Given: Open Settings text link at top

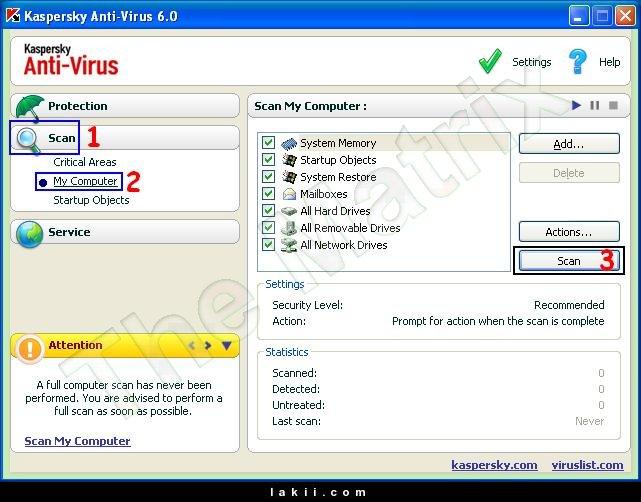Looking at the screenshot, I should point(531,62).
